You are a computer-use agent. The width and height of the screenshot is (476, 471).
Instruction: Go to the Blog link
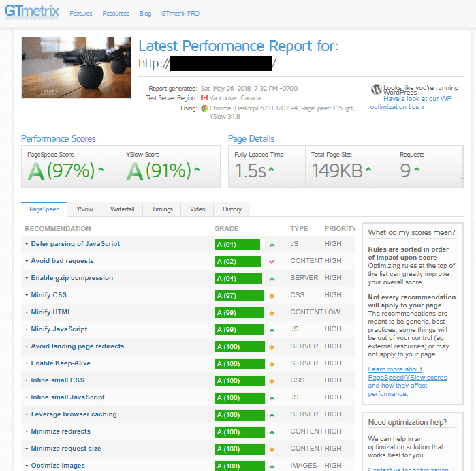[145, 14]
